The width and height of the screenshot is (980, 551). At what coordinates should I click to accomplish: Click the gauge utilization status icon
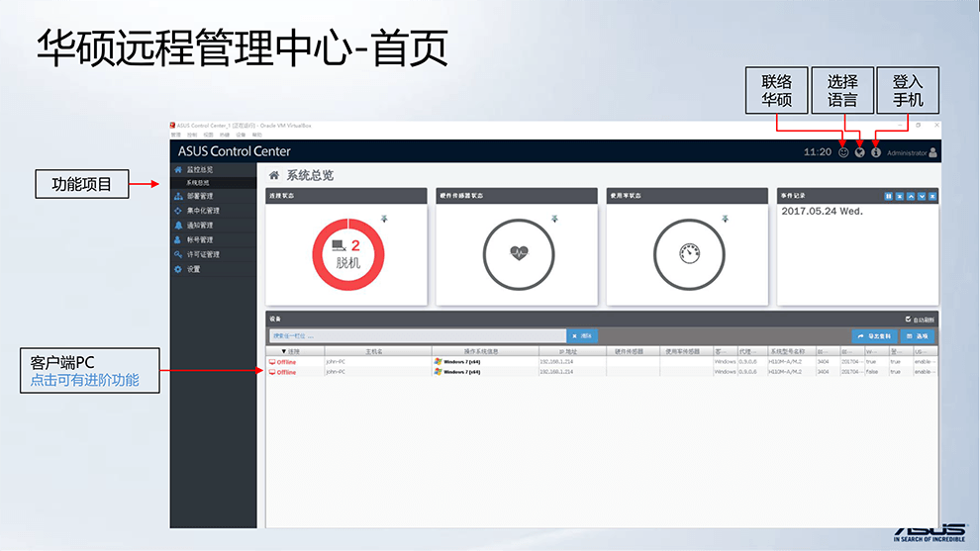(x=689, y=253)
